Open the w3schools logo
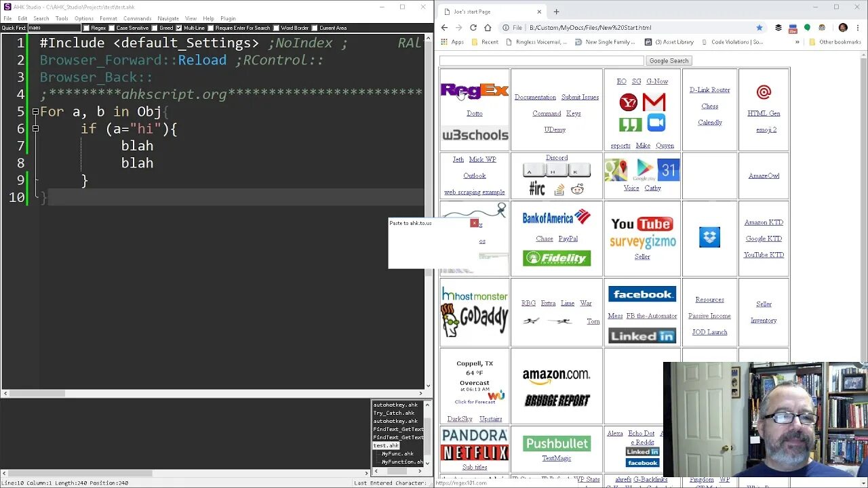Screen dimensions: 868x488 point(475,135)
